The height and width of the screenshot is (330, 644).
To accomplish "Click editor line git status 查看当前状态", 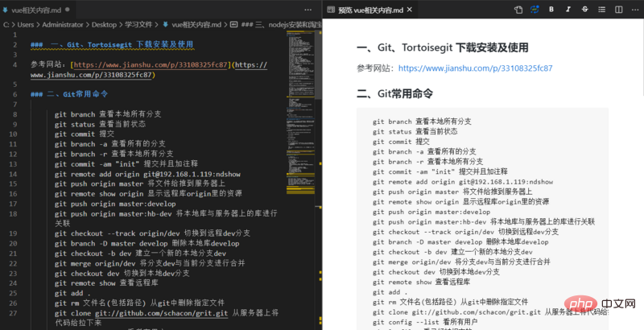I will pyautogui.click(x=100, y=124).
